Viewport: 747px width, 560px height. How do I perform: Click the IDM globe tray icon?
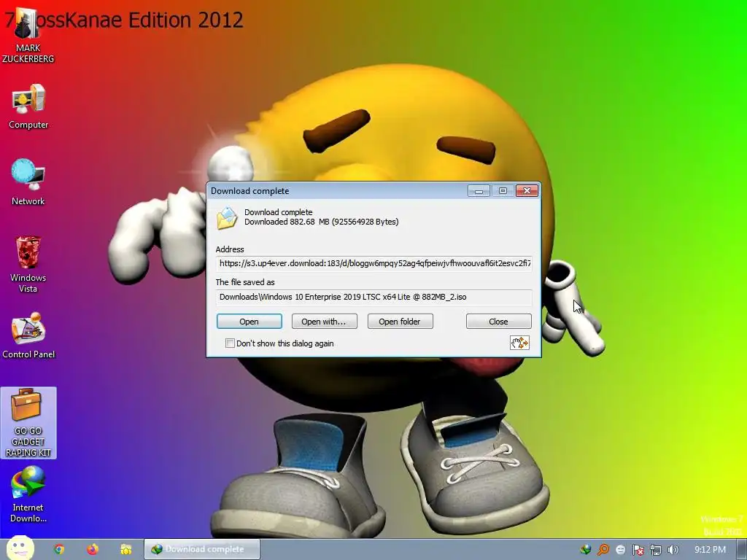tap(586, 550)
